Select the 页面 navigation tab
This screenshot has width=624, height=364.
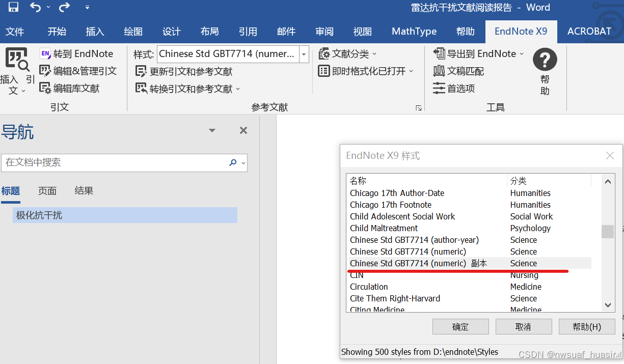[x=47, y=191]
